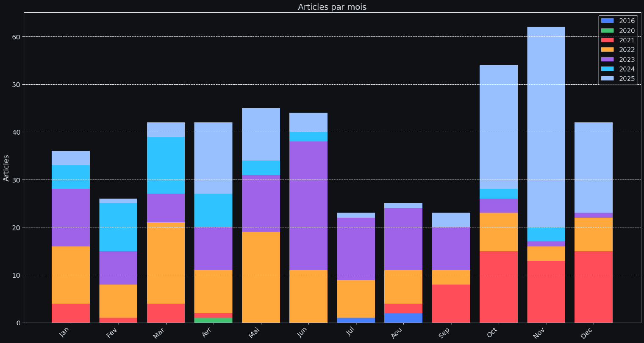Click the green 2020 segment in Avr bar
This screenshot has height=343, width=644.
click(x=213, y=320)
